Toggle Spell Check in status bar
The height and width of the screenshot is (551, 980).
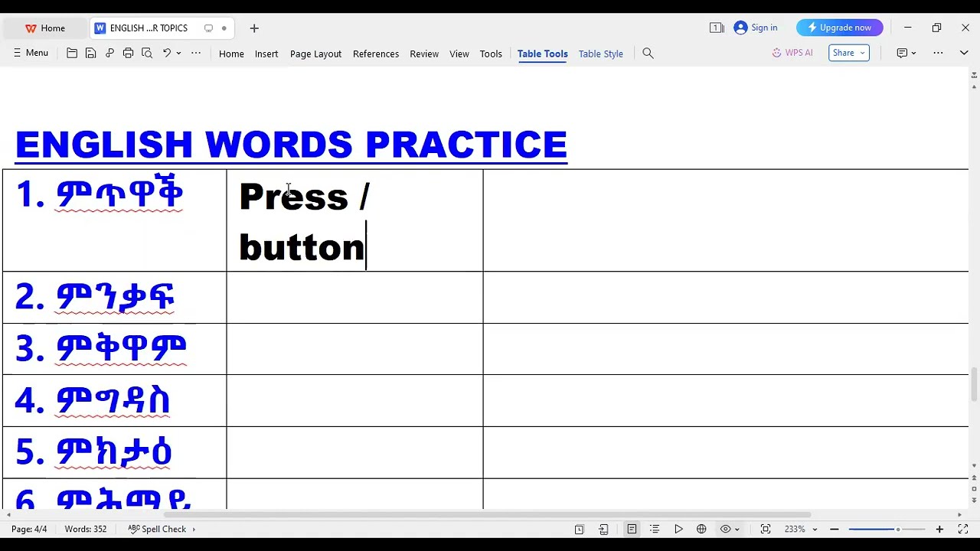pyautogui.click(x=157, y=529)
